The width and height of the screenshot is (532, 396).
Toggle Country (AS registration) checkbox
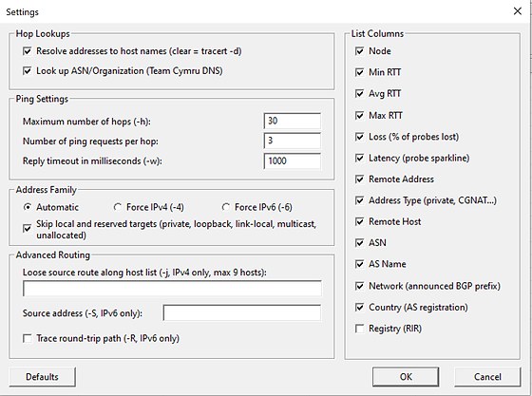[x=359, y=307]
